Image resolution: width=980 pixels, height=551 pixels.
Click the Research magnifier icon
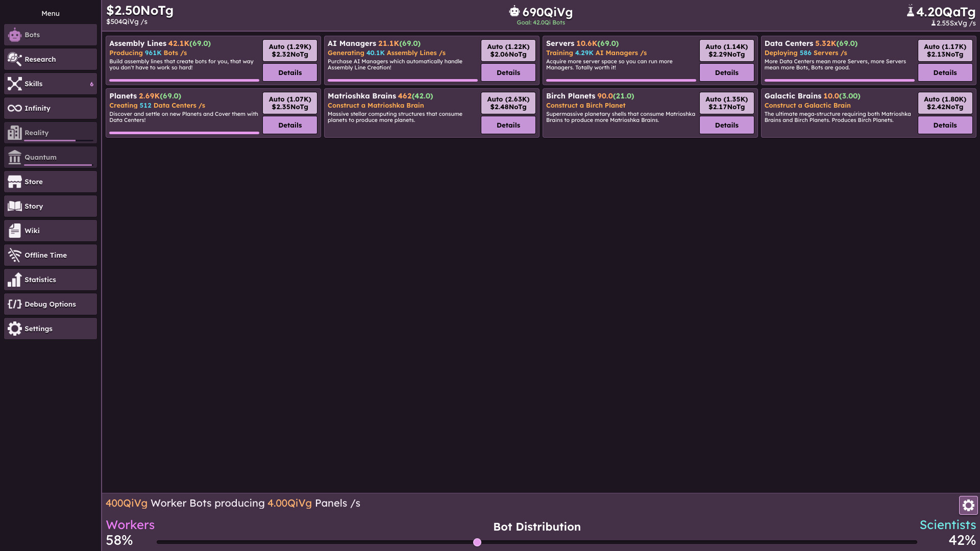click(x=15, y=59)
